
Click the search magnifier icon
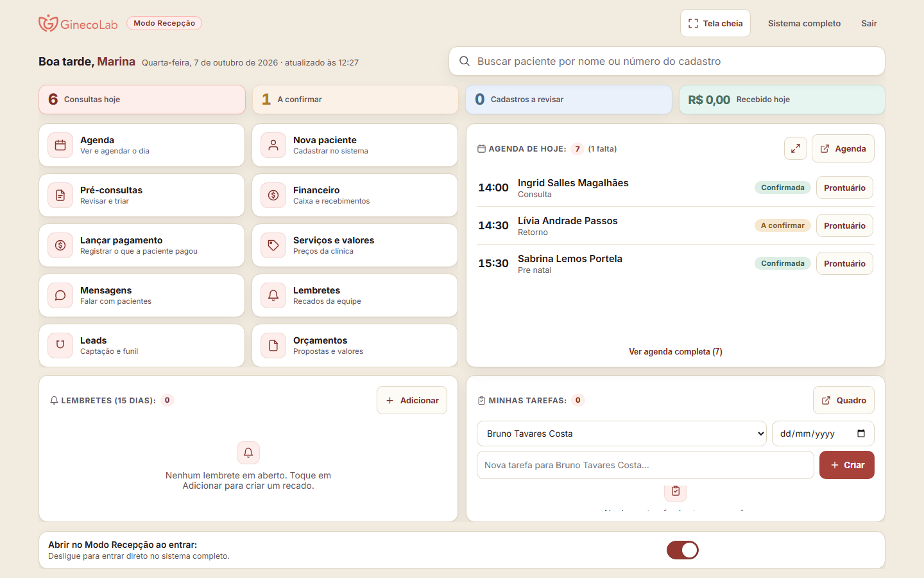pyautogui.click(x=465, y=61)
